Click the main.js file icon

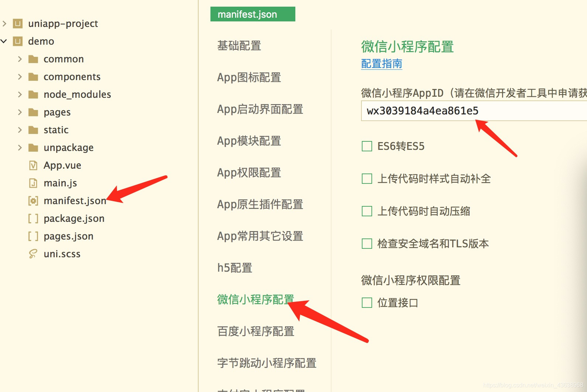[33, 183]
